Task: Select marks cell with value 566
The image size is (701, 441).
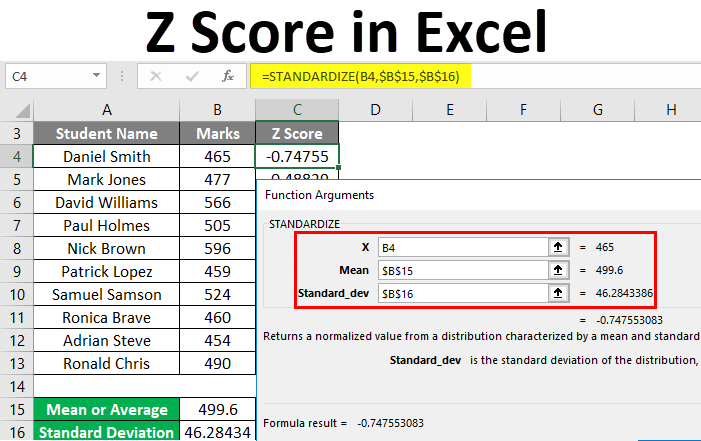Action: click(217, 203)
